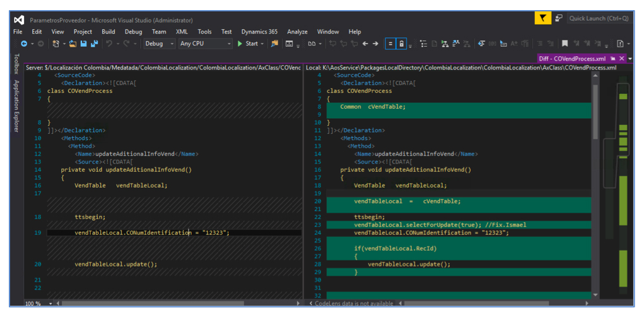The height and width of the screenshot is (319, 644).
Task: Go to next difference with right arrow
Action: (x=375, y=44)
